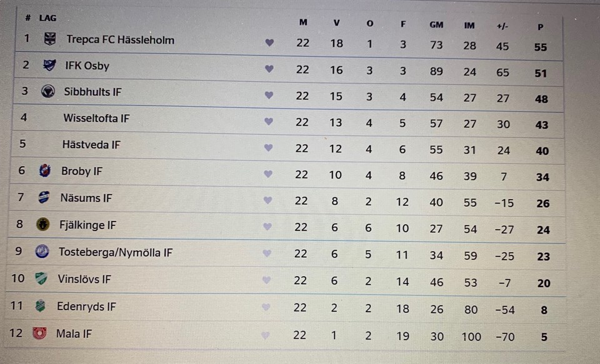Click the Trepca FC Hässleholm club crest

49,39
